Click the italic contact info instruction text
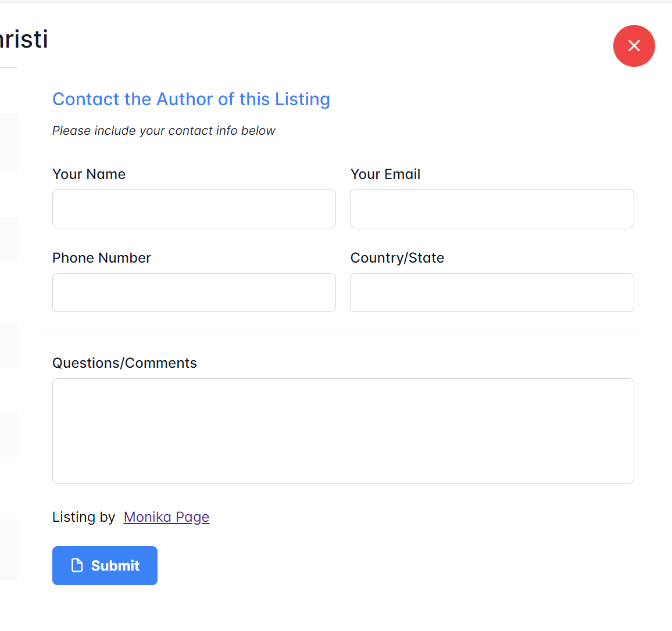This screenshot has width=672, height=631. (x=163, y=131)
